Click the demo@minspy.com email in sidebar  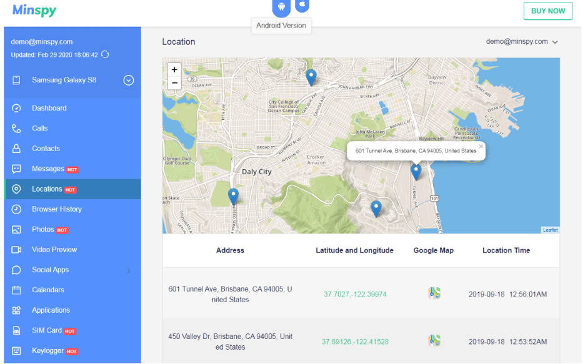click(42, 42)
